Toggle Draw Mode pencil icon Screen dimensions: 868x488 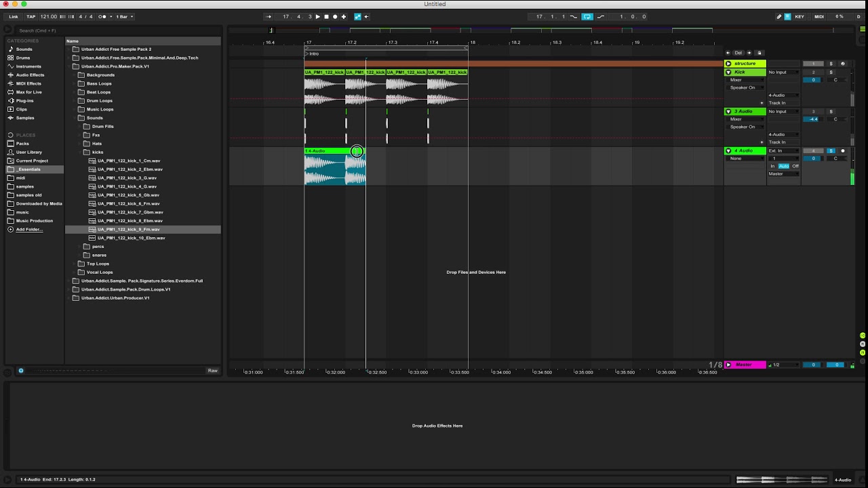click(779, 16)
